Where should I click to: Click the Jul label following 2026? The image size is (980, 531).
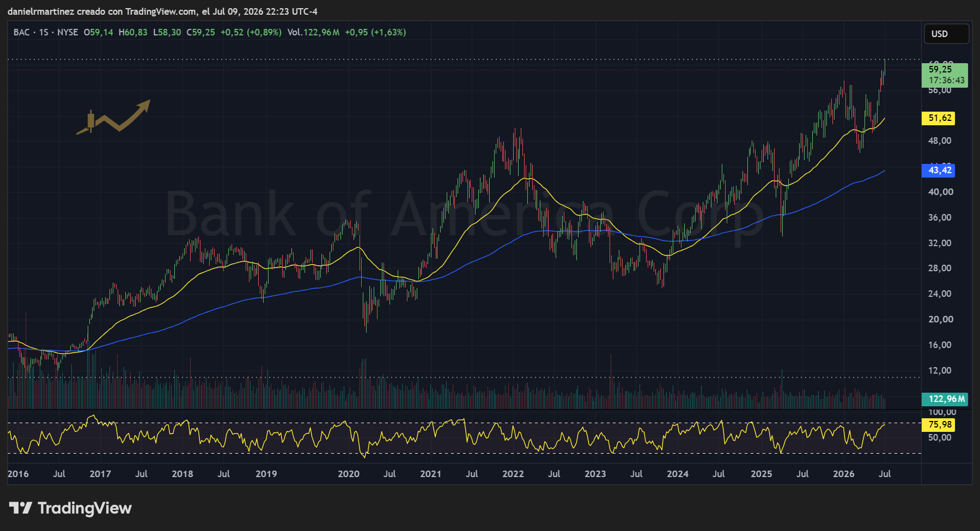[x=885, y=474]
